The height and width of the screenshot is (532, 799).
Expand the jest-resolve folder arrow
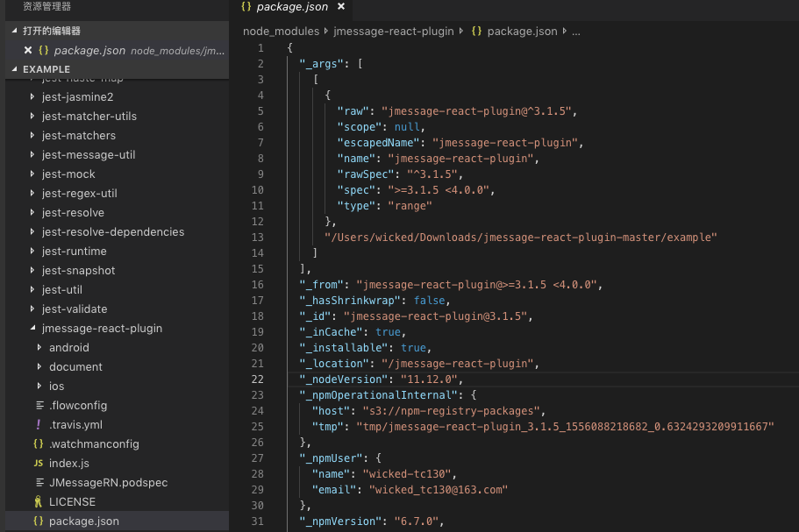[x=32, y=212]
